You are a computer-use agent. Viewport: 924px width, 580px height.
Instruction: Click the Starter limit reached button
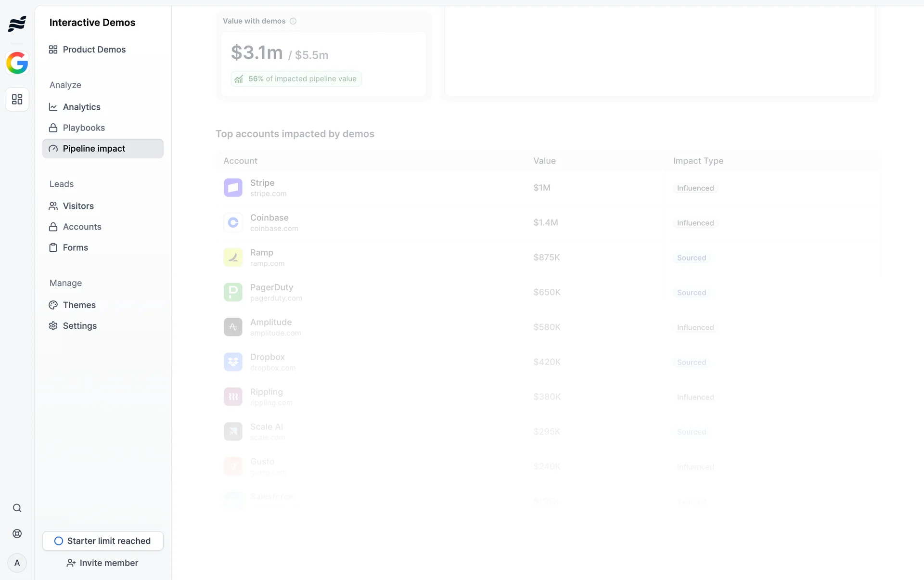(103, 541)
